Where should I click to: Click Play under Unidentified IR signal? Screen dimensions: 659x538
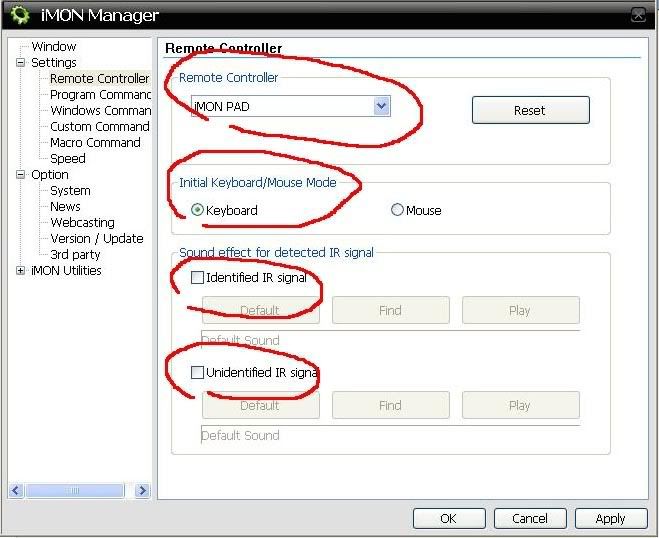[521, 405]
